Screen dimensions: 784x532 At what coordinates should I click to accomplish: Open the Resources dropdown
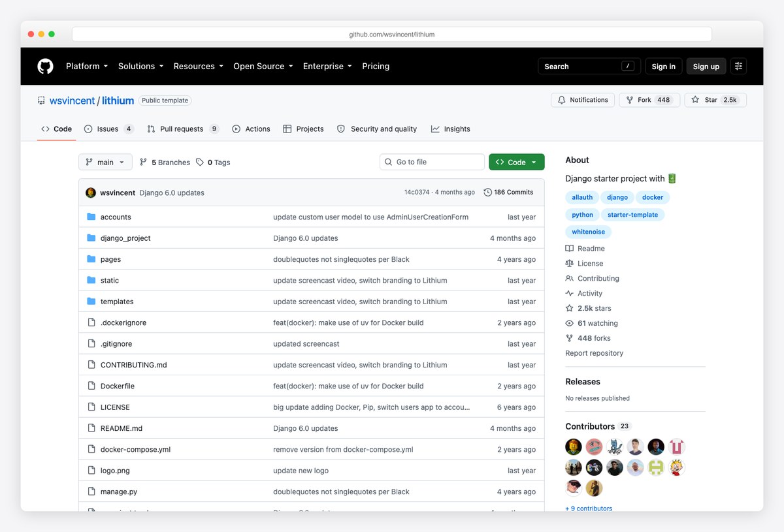pyautogui.click(x=199, y=66)
